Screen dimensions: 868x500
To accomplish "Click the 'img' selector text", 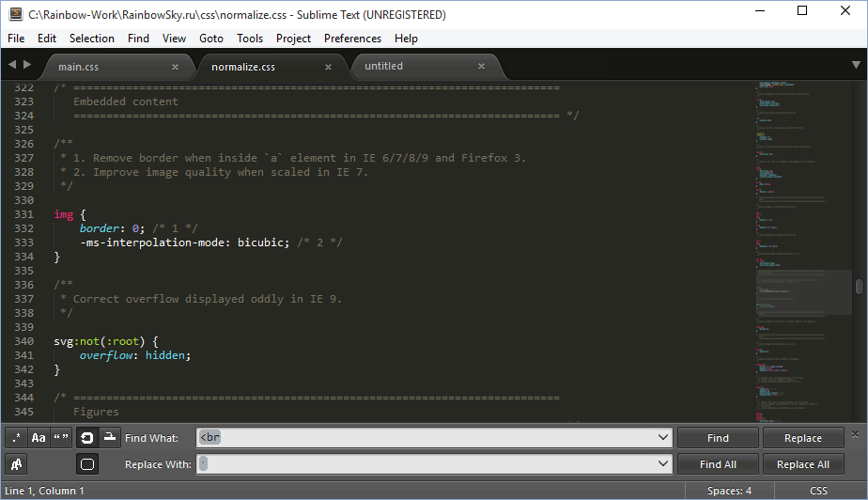I will [64, 214].
